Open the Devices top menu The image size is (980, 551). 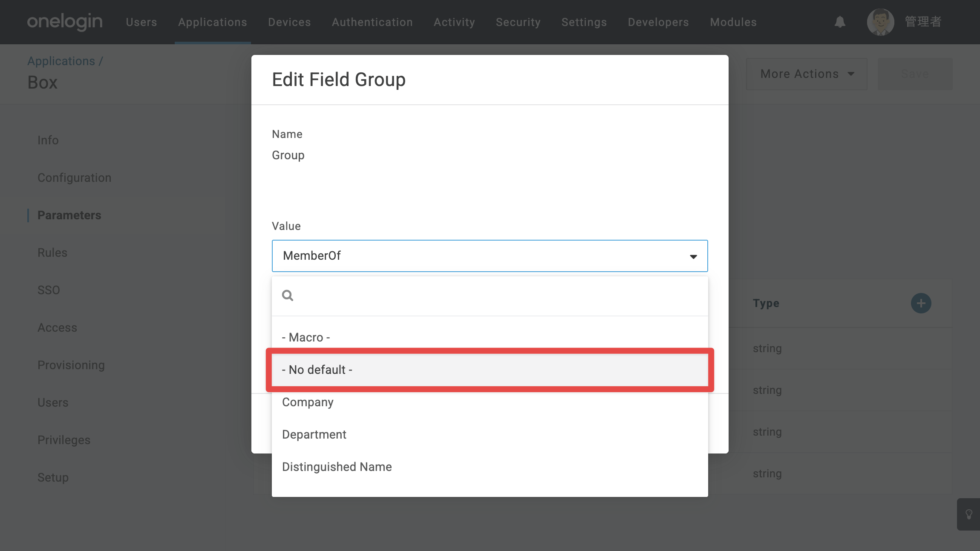tap(289, 22)
